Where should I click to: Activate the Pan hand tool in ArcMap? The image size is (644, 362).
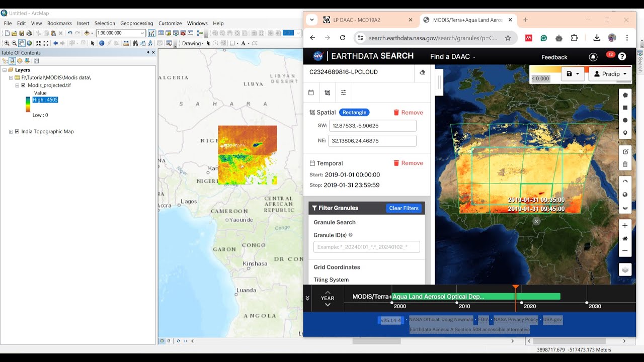22,43
